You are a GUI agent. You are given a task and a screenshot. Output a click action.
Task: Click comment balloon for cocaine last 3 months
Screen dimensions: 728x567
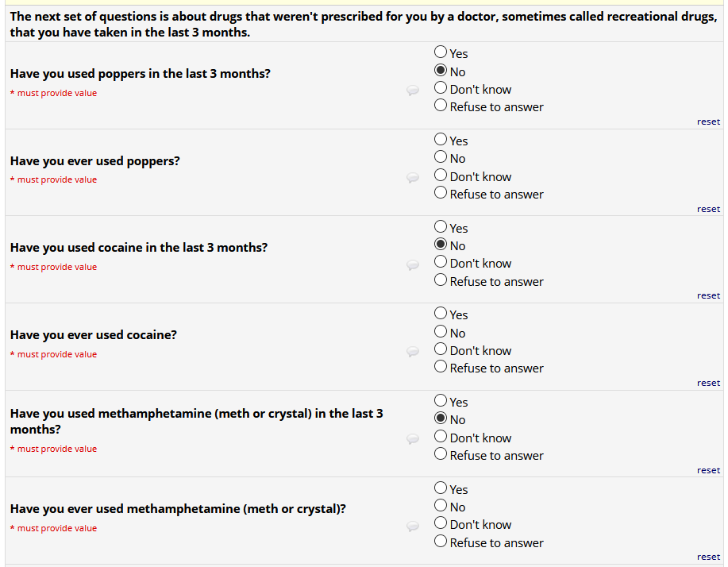(x=413, y=265)
